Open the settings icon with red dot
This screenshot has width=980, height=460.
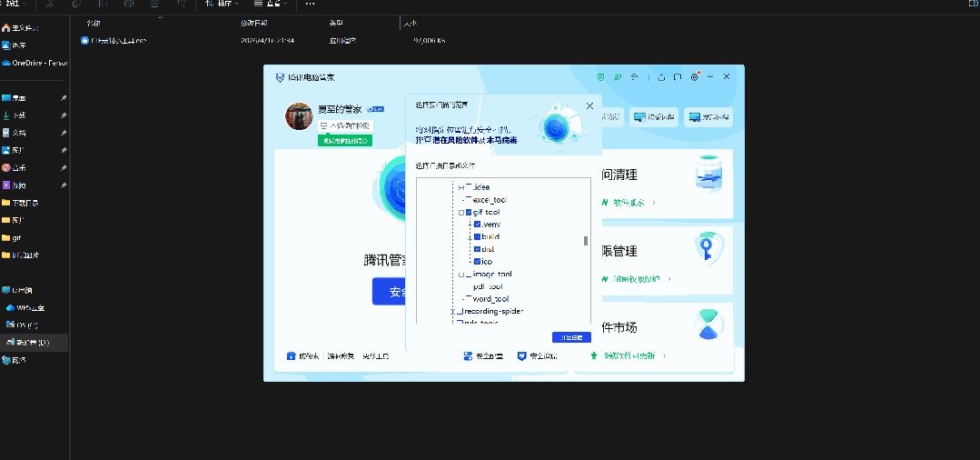pyautogui.click(x=695, y=77)
